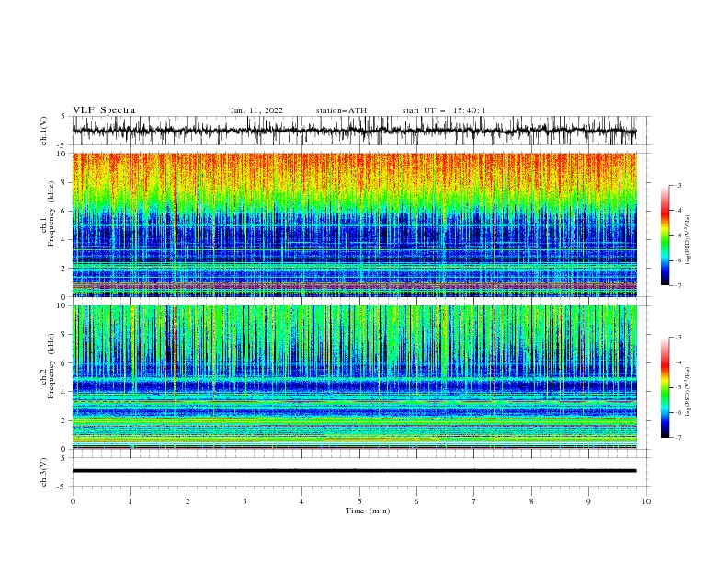Screen dimensions: 728x563
Task: Click the 'VLF Spectra' title text
Action: click(104, 110)
